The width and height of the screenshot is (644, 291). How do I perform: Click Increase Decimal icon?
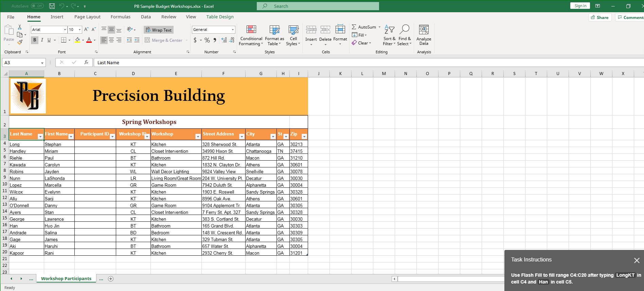pyautogui.click(x=224, y=40)
